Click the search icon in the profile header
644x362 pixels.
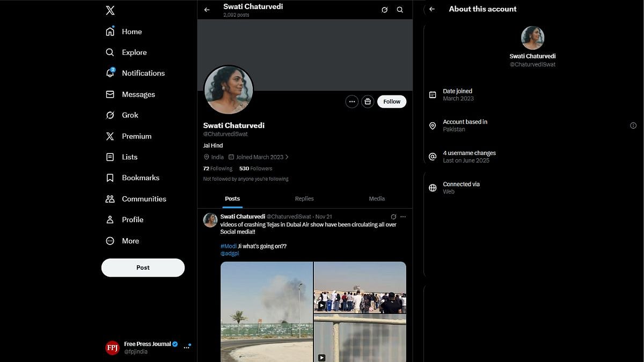tap(400, 9)
